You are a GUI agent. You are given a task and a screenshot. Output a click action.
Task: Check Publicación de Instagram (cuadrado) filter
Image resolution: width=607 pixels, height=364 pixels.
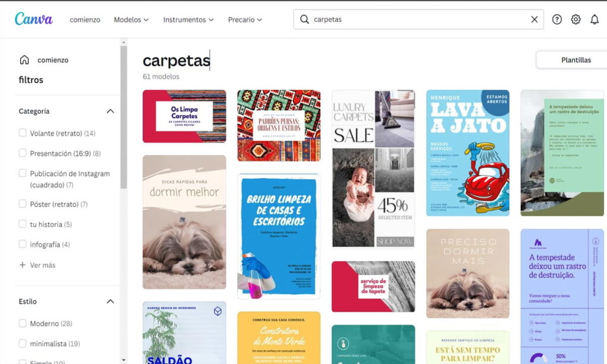point(23,173)
